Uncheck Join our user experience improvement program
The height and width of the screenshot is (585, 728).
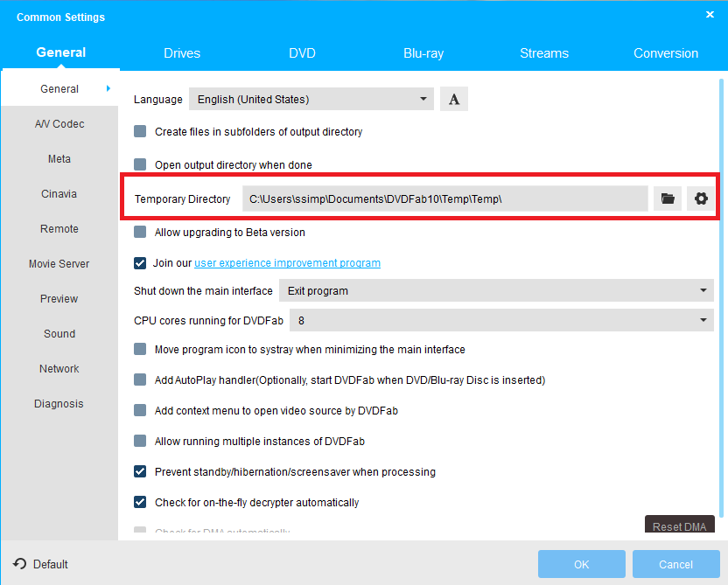(x=140, y=262)
